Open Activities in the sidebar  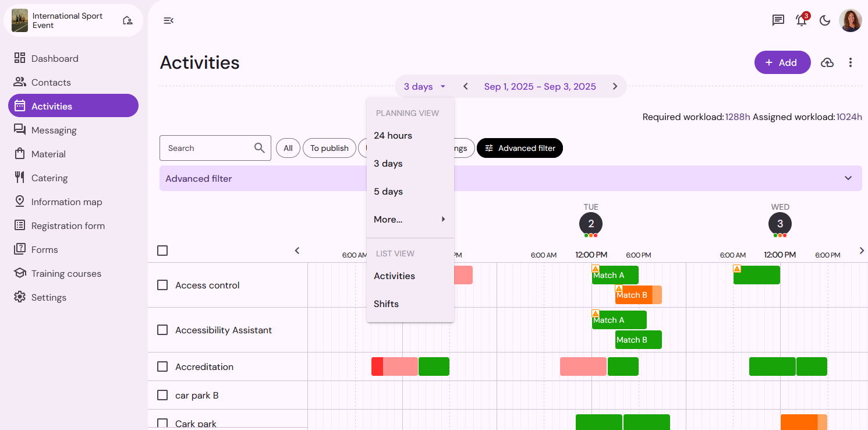pos(73,106)
